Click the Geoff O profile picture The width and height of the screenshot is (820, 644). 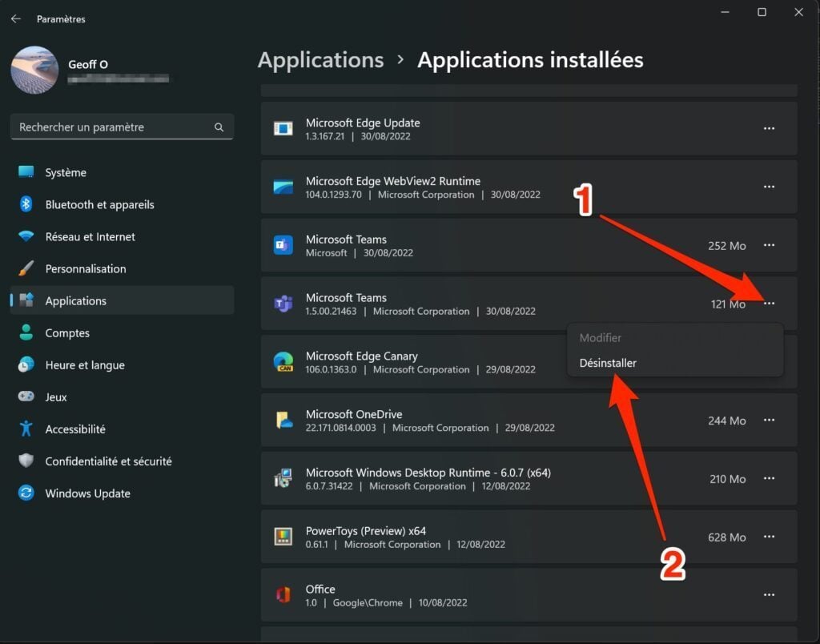(x=34, y=70)
